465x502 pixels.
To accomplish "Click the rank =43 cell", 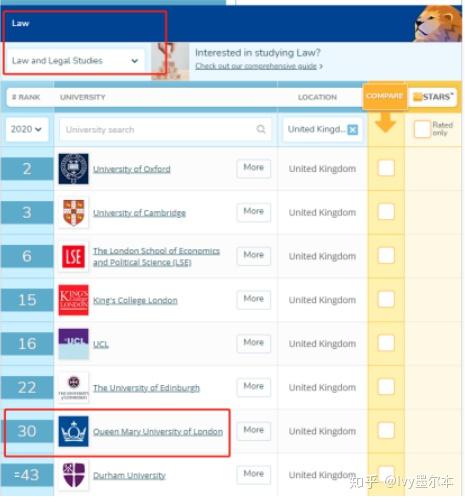I will coord(27,475).
